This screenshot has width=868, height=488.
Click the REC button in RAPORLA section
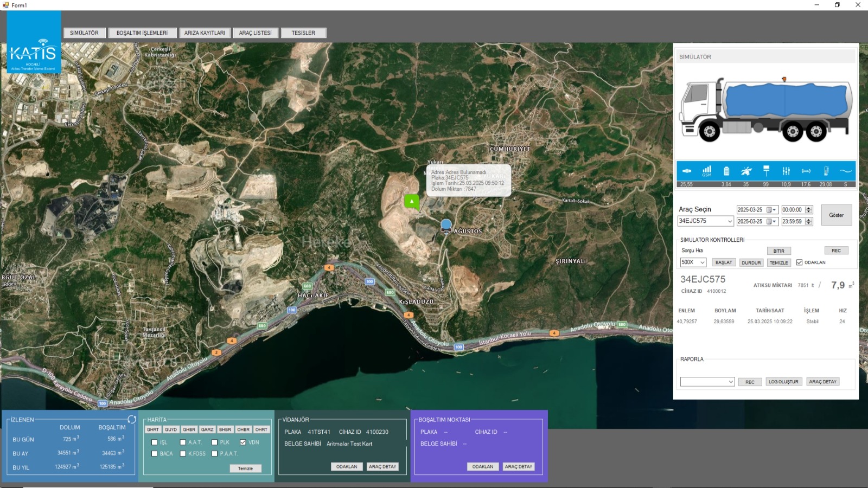pos(750,382)
